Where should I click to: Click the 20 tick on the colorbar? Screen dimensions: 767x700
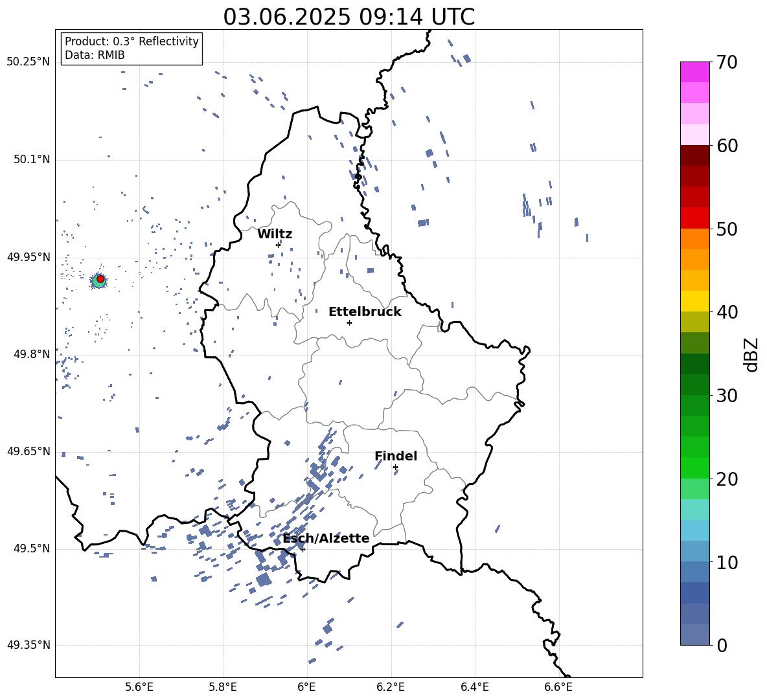(727, 479)
